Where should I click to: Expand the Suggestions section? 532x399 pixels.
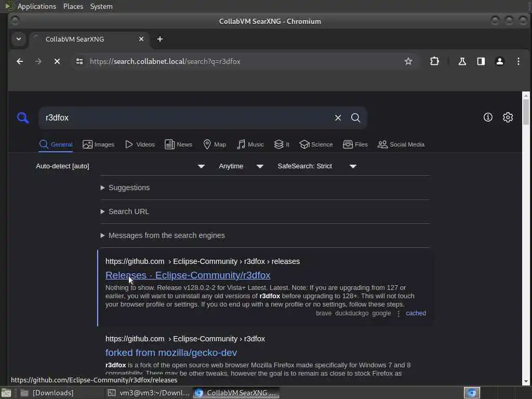[x=125, y=188]
